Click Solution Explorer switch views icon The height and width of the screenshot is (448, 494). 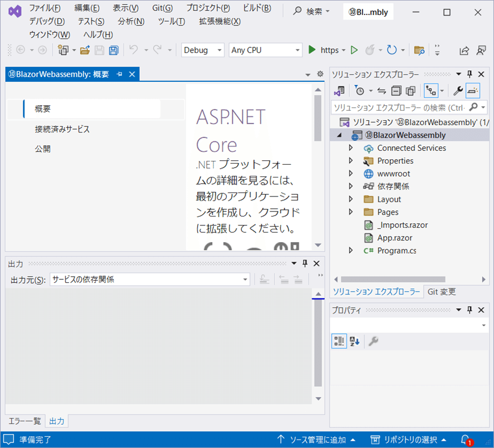click(339, 91)
